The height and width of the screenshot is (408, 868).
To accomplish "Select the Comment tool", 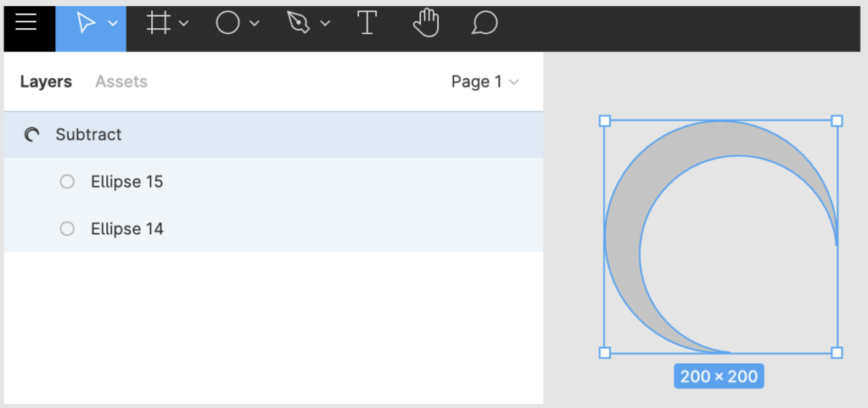I will tap(484, 23).
